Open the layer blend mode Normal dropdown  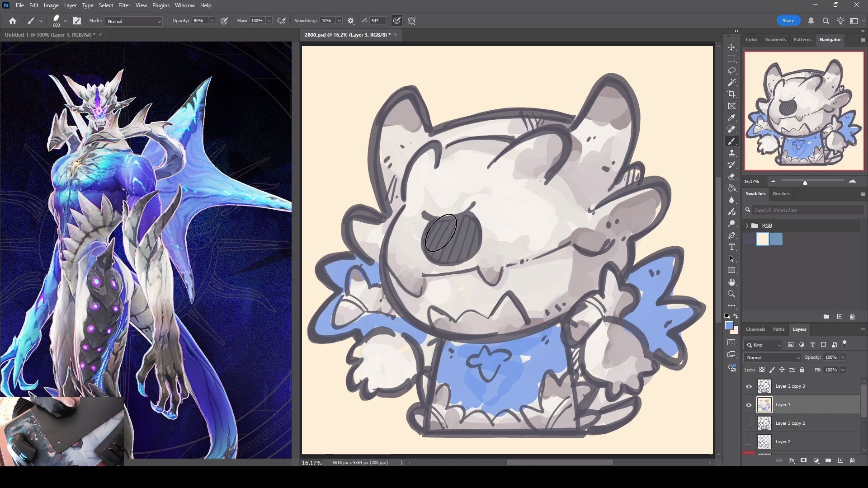[x=773, y=357]
